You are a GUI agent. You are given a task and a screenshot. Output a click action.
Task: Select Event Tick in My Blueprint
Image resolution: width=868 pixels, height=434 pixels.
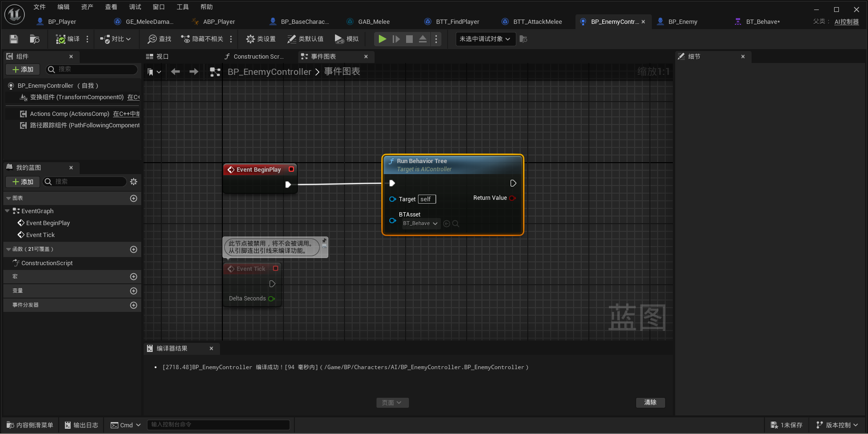(x=41, y=235)
